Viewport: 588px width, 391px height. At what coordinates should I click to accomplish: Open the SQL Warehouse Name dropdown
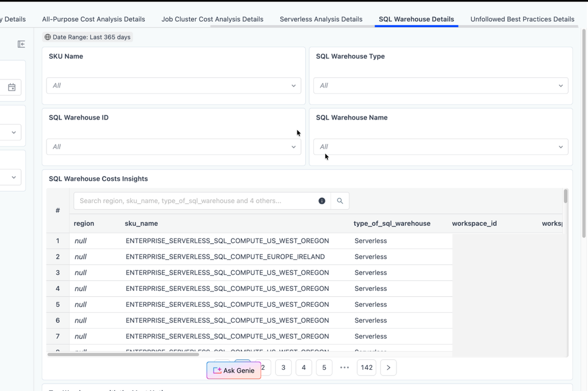pyautogui.click(x=441, y=147)
